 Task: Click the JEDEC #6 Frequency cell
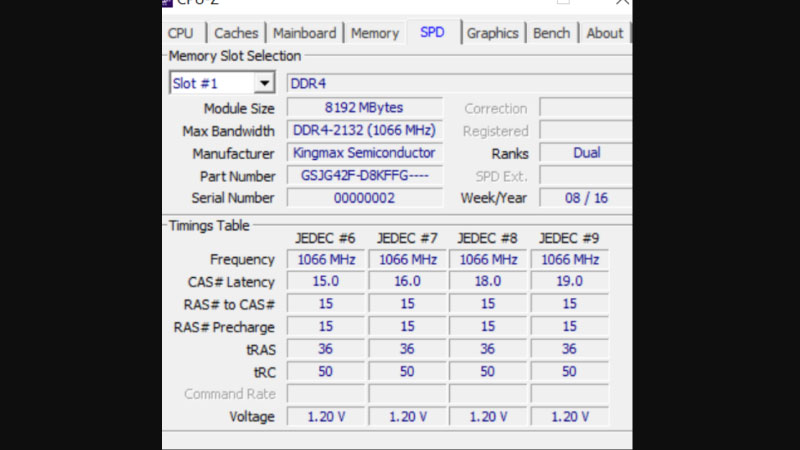tap(326, 260)
